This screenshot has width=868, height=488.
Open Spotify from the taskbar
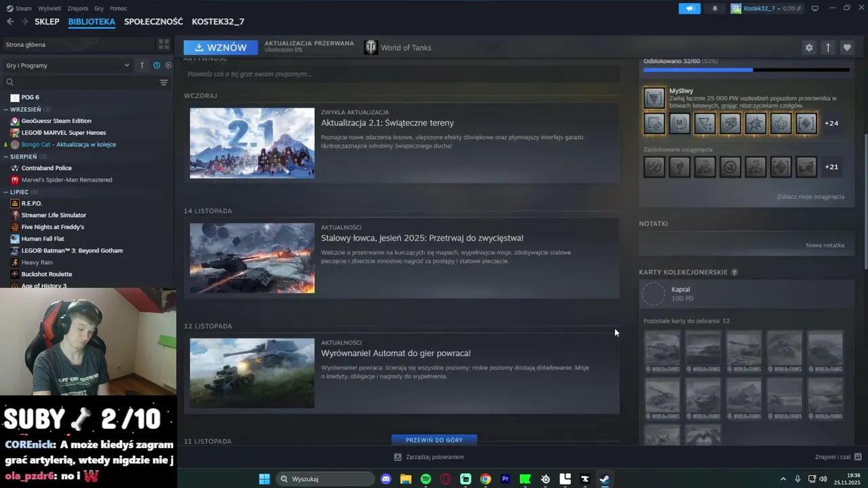[x=426, y=479]
